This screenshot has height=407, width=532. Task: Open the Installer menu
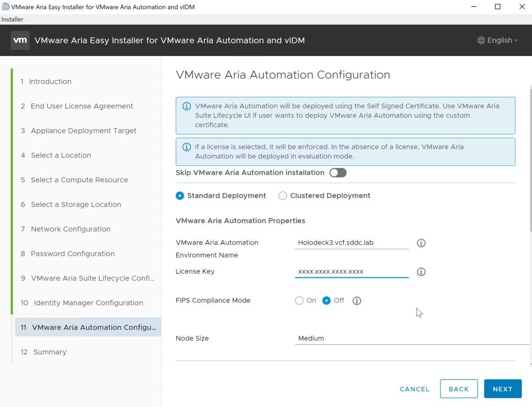pos(12,19)
